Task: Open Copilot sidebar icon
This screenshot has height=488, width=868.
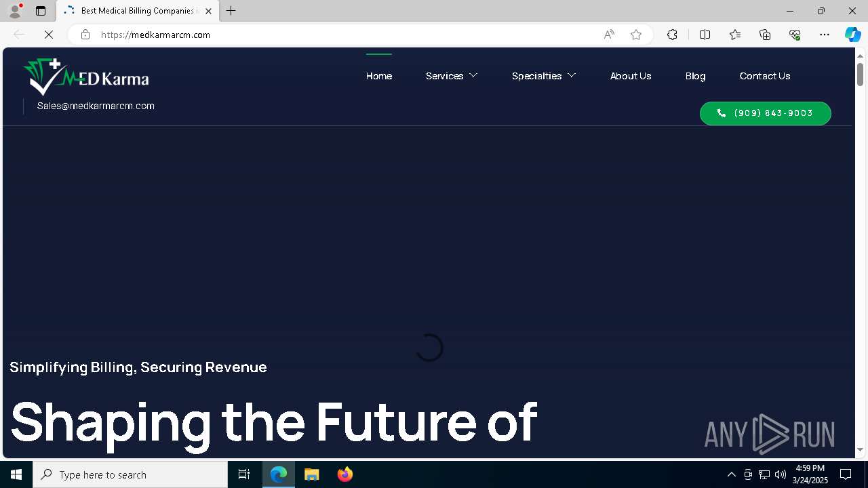Action: (x=853, y=35)
